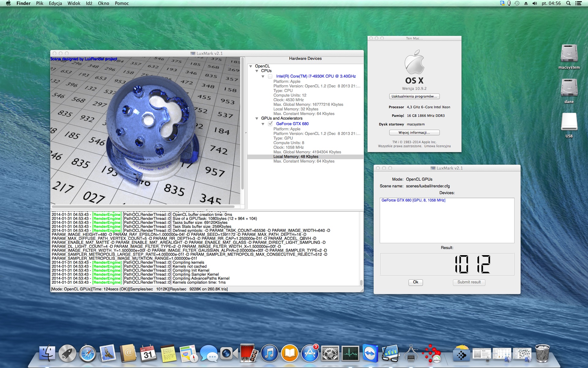Open the Calendar app in the Dock
Screen dimensions: 588x368
coord(148,354)
